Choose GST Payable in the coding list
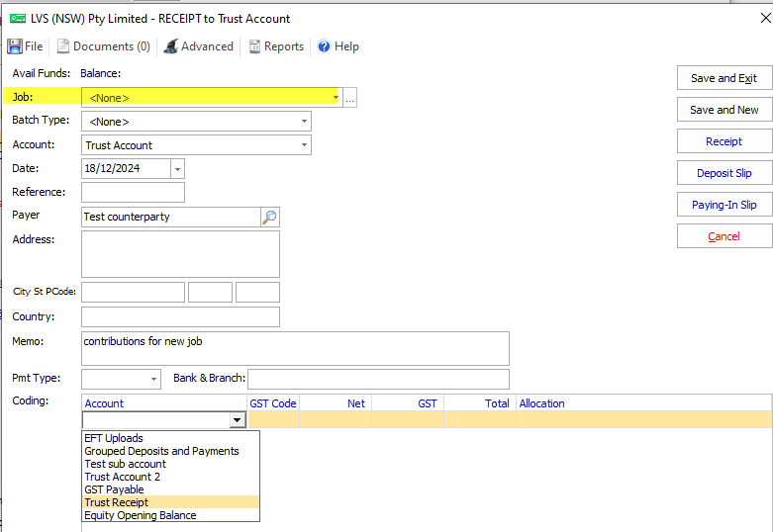 [x=114, y=489]
